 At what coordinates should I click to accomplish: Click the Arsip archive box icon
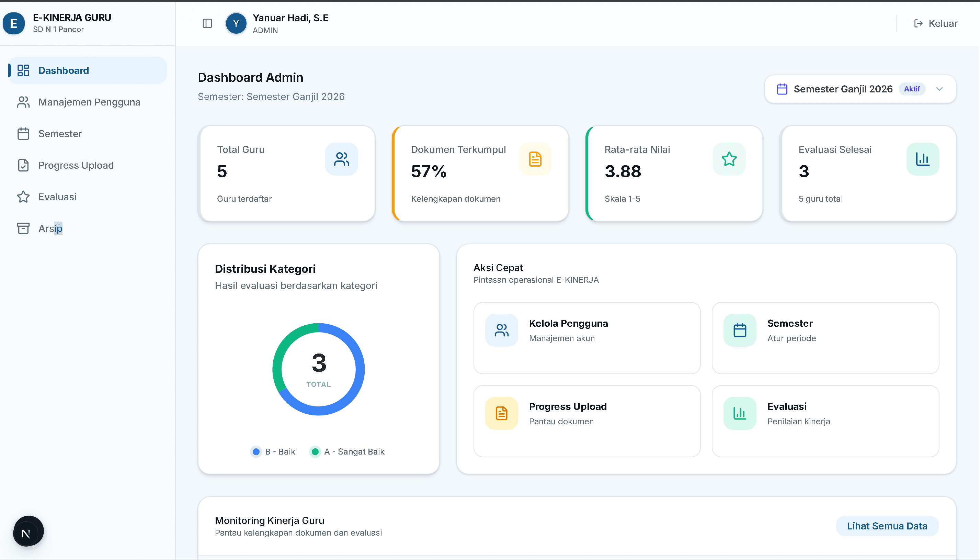pos(23,228)
